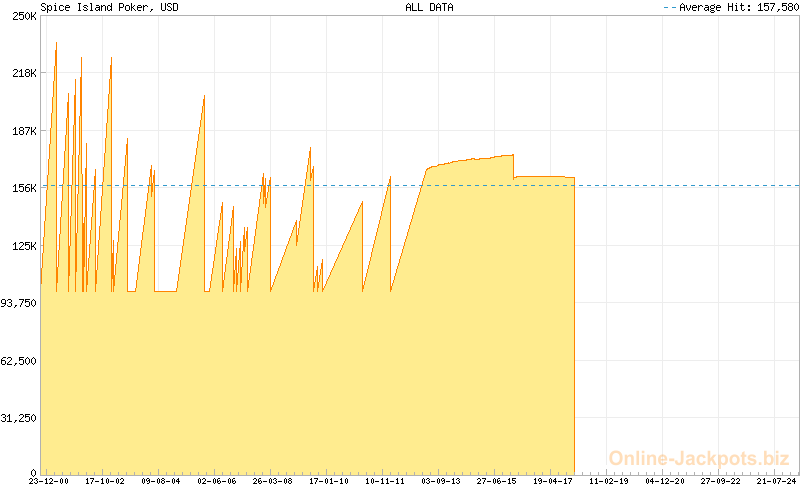Click the 17-10-02 date marker
Screen dimensions: 800x490
pyautogui.click(x=105, y=481)
